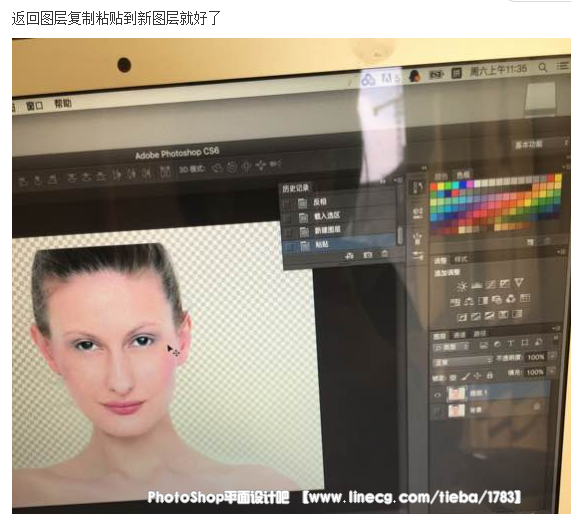The height and width of the screenshot is (514, 571).
Task: Open the 类型 layer filter dropdown
Action: (452, 347)
